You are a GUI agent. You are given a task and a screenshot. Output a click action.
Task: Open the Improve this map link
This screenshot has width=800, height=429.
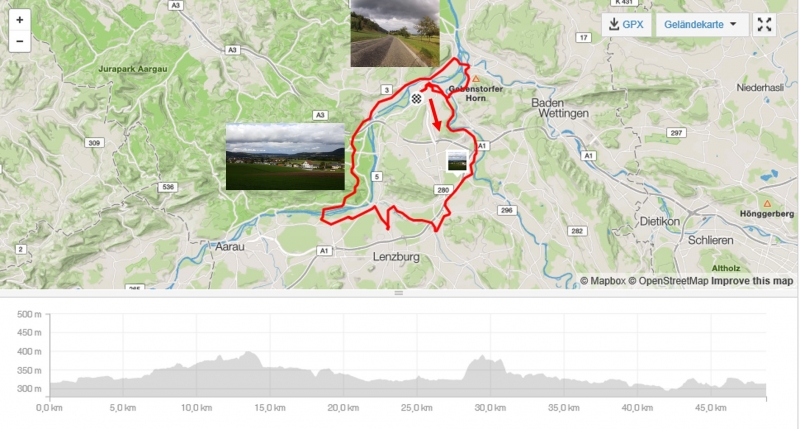752,281
